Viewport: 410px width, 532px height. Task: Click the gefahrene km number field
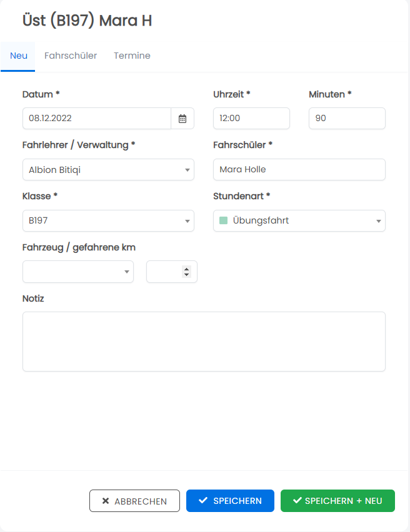[x=171, y=272]
